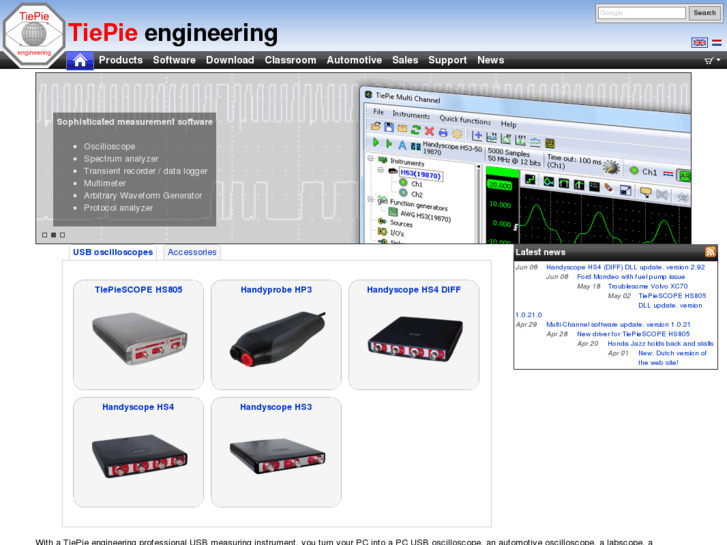
Task: Open the Handyscope HS4 product link
Action: pos(138,407)
